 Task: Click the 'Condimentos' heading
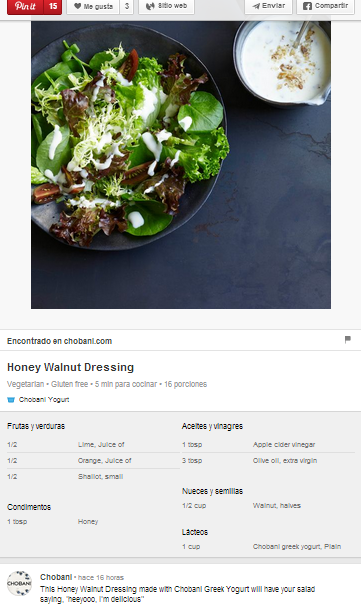coord(29,507)
